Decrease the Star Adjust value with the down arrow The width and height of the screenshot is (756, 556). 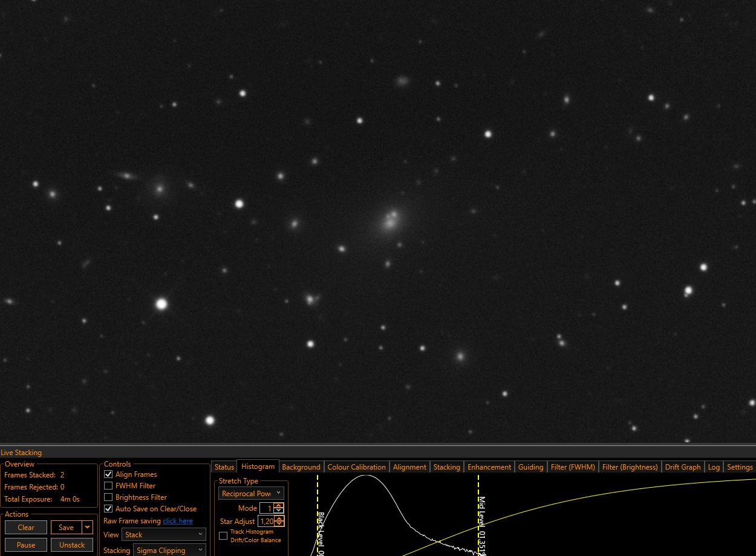click(278, 524)
